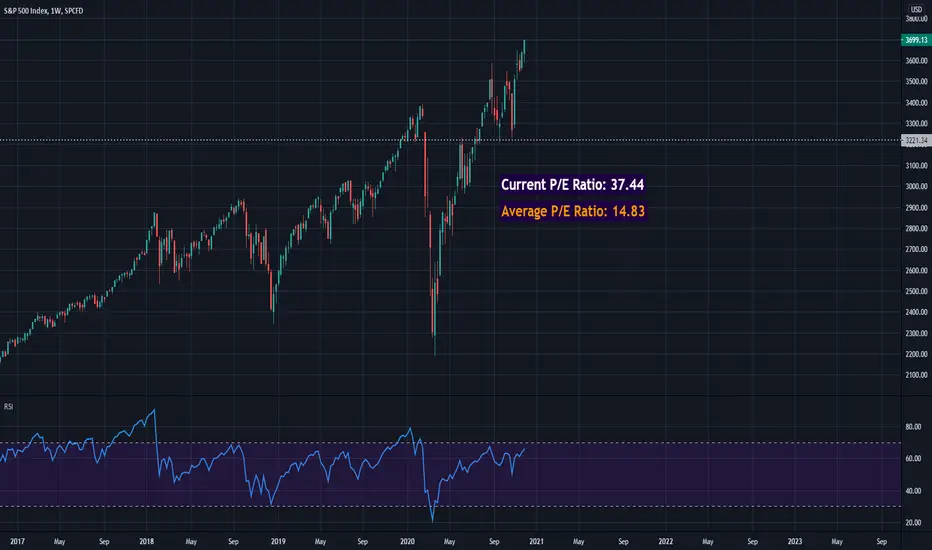Click the 2300.00 price axis label
The image size is (932, 550).
pyautogui.click(x=917, y=334)
